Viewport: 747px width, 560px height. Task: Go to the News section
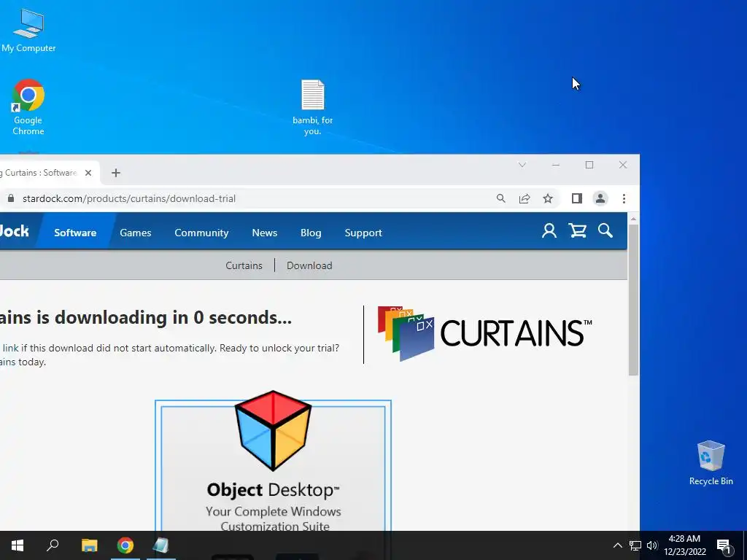pos(264,233)
